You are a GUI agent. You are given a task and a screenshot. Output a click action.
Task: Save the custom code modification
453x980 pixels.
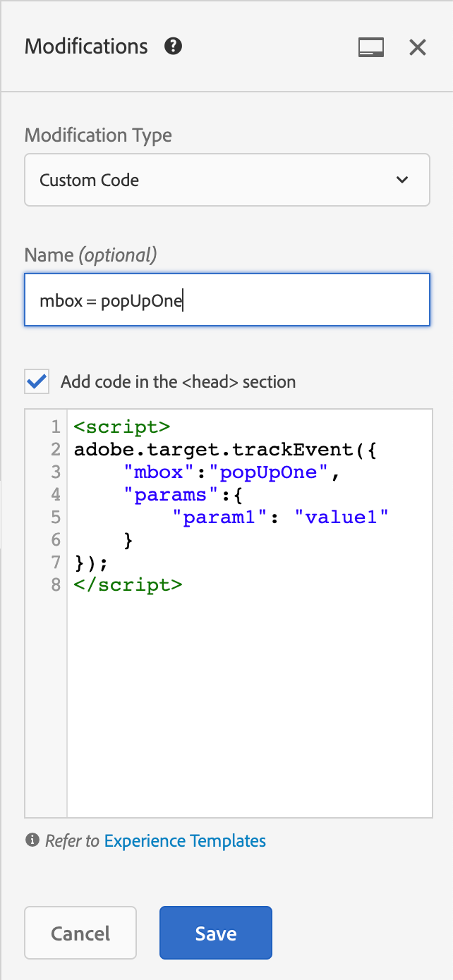tap(215, 932)
